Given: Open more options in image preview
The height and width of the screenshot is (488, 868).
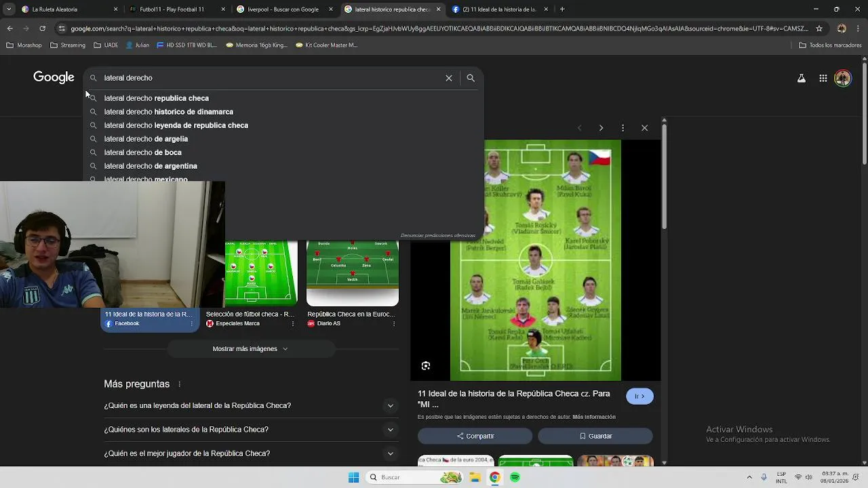Looking at the screenshot, I should pyautogui.click(x=623, y=128).
